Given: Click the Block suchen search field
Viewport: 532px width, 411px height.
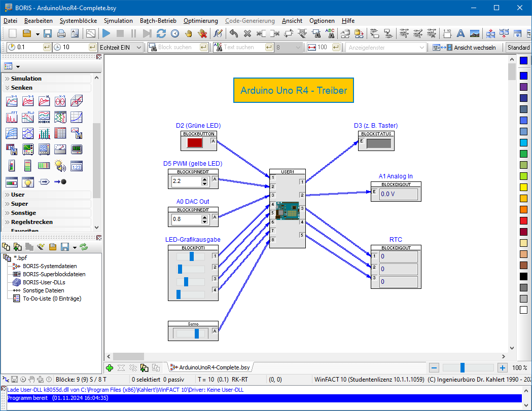Looking at the screenshot, I should (179, 48).
